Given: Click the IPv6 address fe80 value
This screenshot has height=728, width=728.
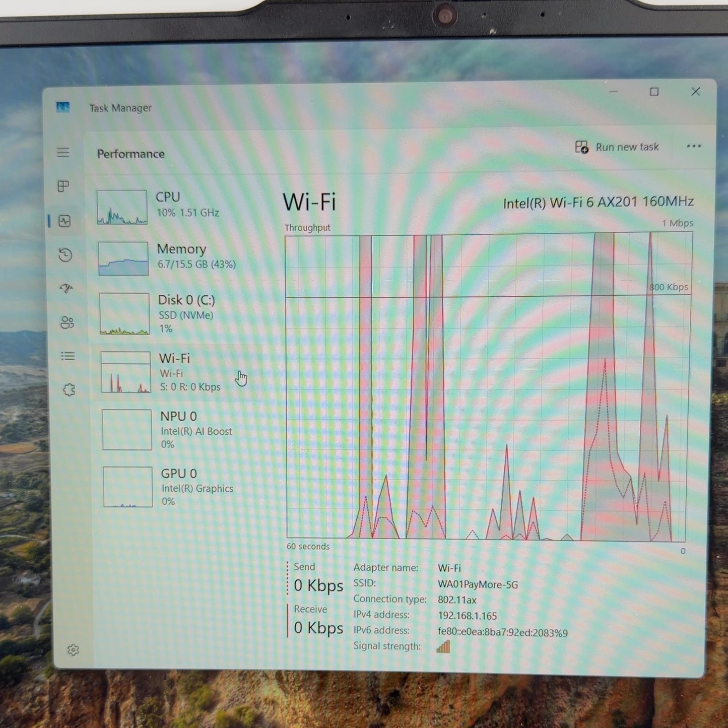Looking at the screenshot, I should 502,632.
